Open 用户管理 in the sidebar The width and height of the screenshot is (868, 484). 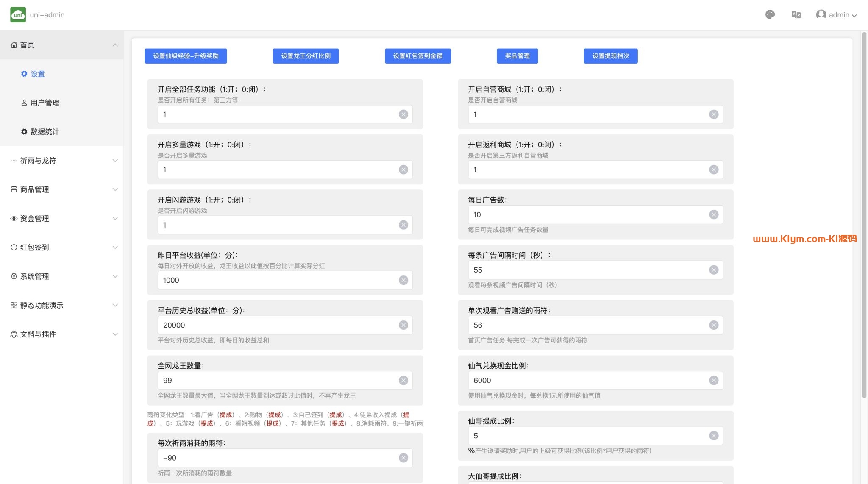pos(45,103)
